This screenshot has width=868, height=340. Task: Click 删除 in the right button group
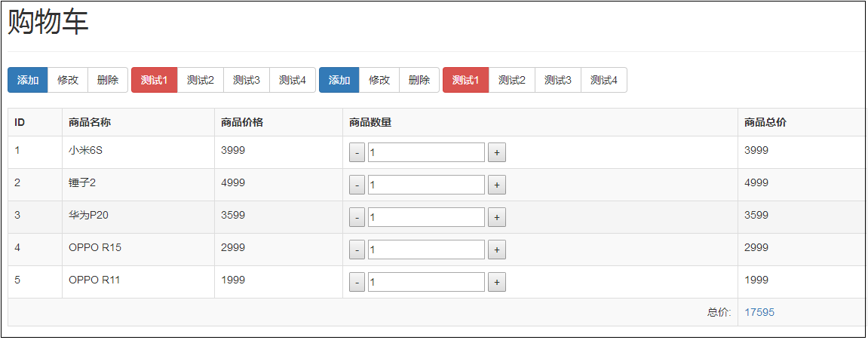(x=419, y=80)
